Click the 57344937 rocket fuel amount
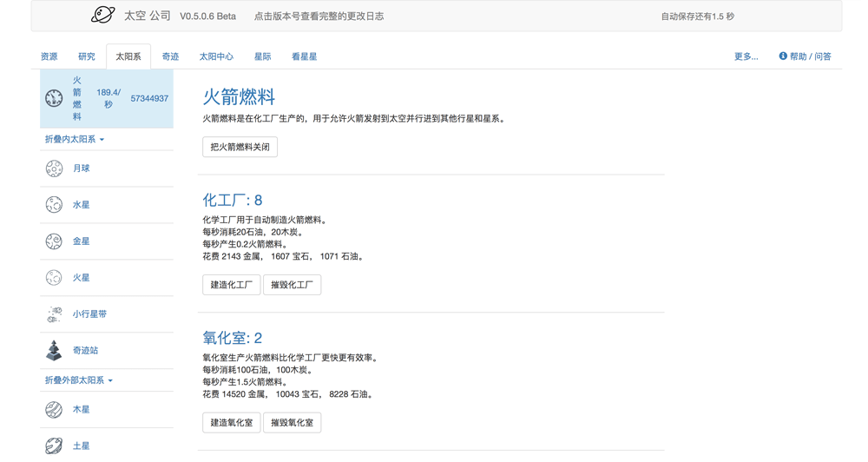868x462 pixels. click(149, 99)
